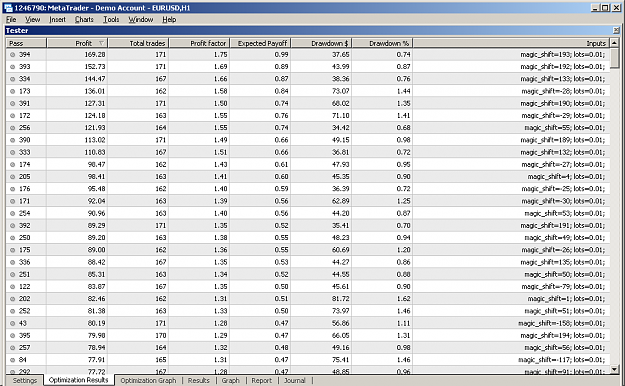Screen dimensions: 625x386
Task: Open the Journal tab
Action: click(295, 380)
